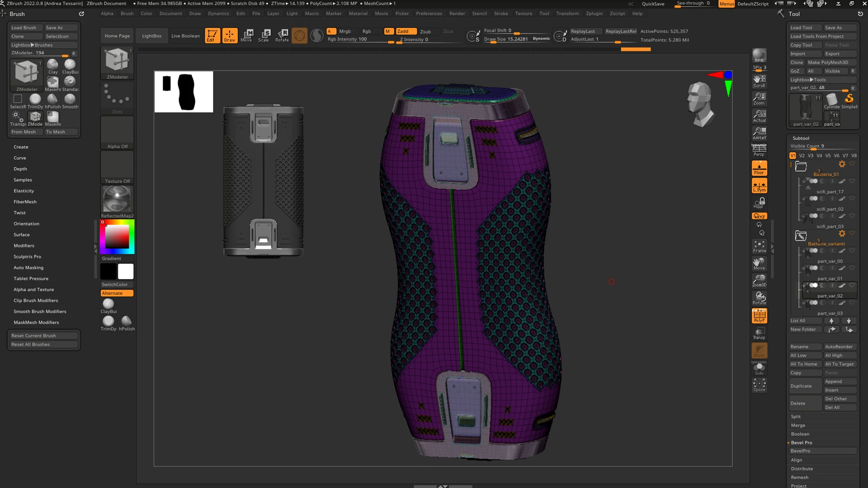Image resolution: width=868 pixels, height=488 pixels.
Task: Open the Render menu
Action: pyautogui.click(x=457, y=14)
